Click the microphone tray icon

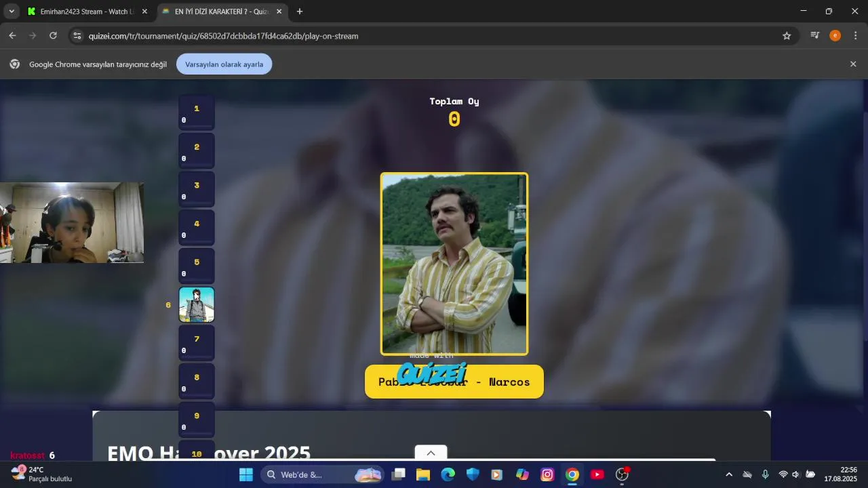[766, 474]
